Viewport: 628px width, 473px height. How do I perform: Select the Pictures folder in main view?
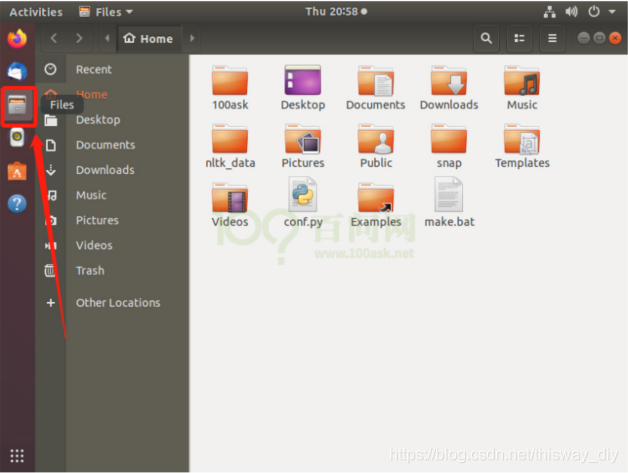[x=303, y=147]
